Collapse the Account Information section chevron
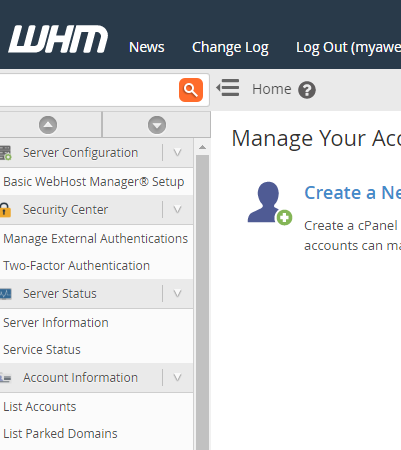 (177, 378)
